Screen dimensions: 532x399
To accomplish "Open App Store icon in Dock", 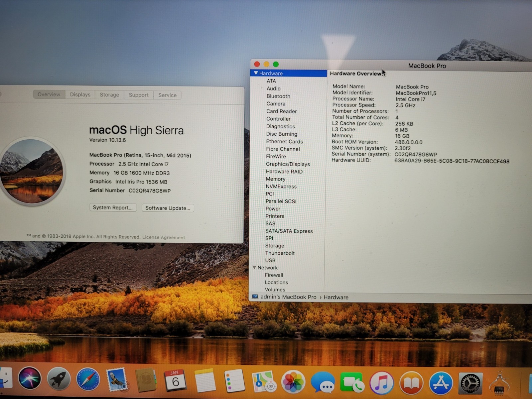I will pos(441,383).
